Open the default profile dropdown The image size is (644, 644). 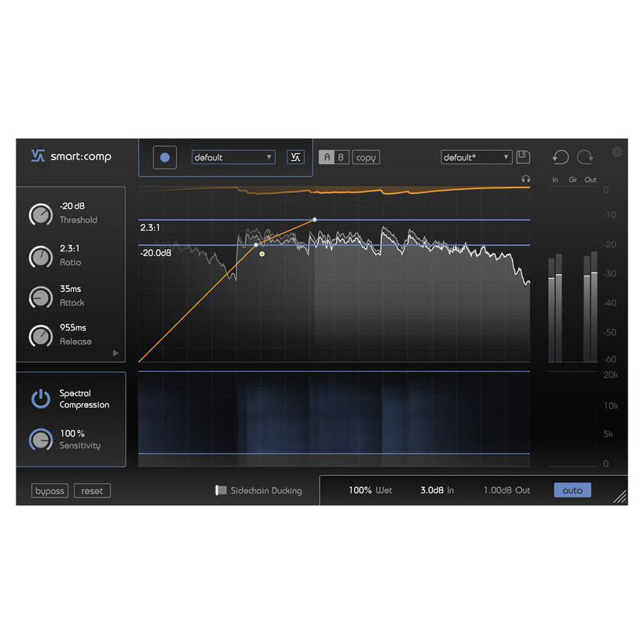coord(233,157)
